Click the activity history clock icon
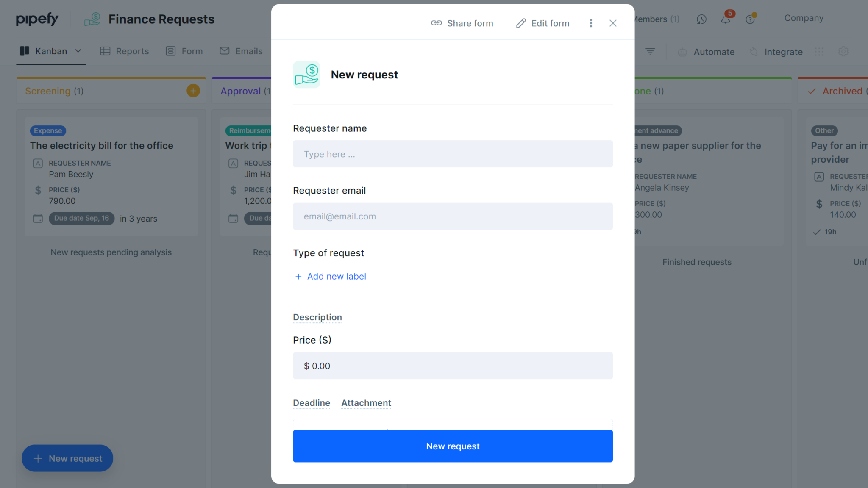 point(701,19)
